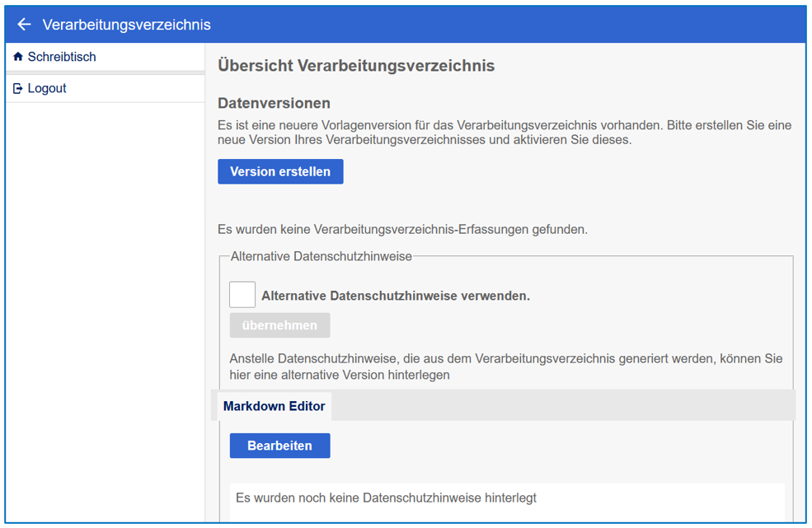The image size is (812, 528).
Task: Click the 'Alternative Datenschutzhinweise verwenden.' label
Action: click(395, 296)
